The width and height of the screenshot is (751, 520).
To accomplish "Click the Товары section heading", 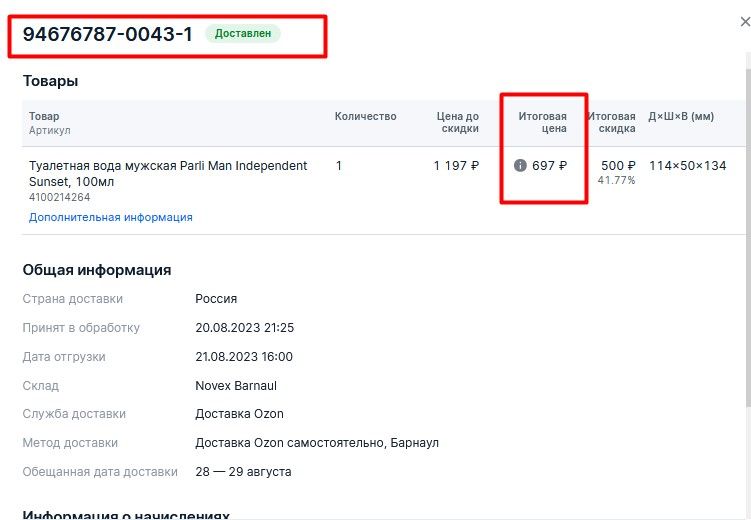I will 50,81.
